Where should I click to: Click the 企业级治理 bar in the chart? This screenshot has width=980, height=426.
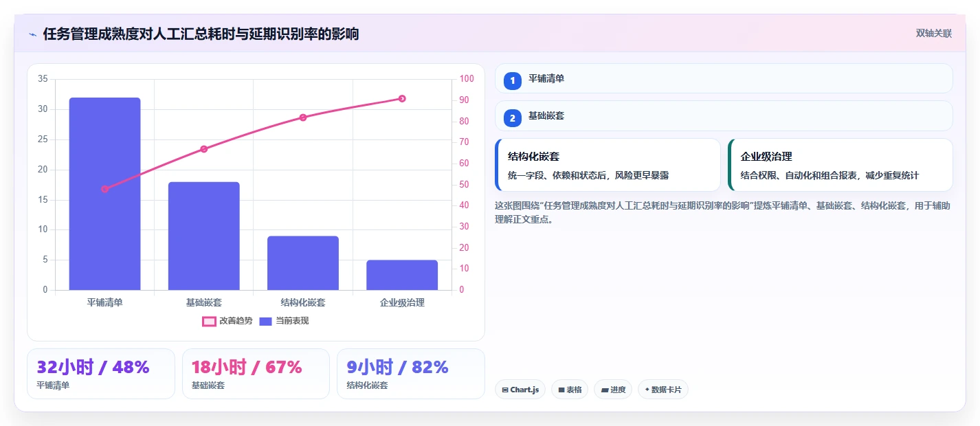click(x=402, y=275)
